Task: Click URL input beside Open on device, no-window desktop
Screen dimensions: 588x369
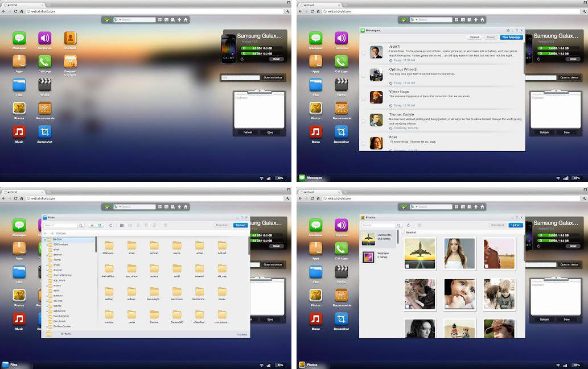Action: pos(240,77)
